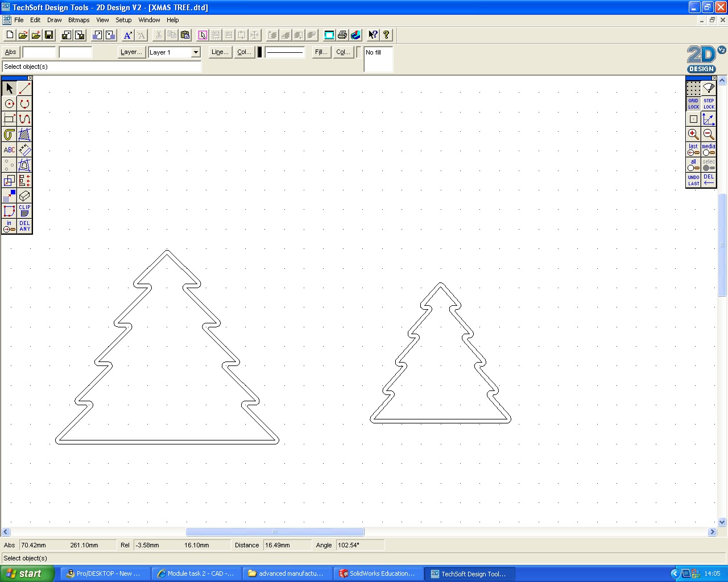Click the black line colour swatch
728x582 pixels.
pyautogui.click(x=259, y=52)
